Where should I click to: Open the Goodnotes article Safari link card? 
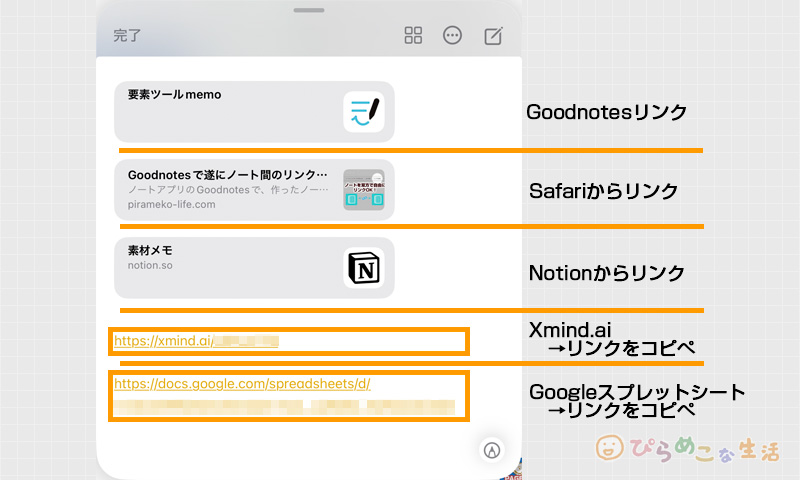254,190
